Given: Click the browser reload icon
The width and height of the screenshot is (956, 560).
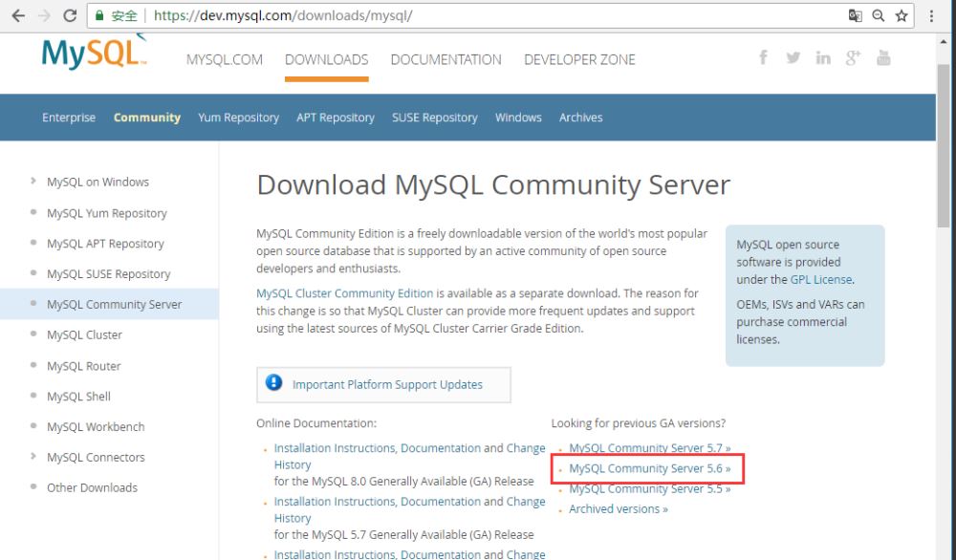Looking at the screenshot, I should tap(69, 16).
